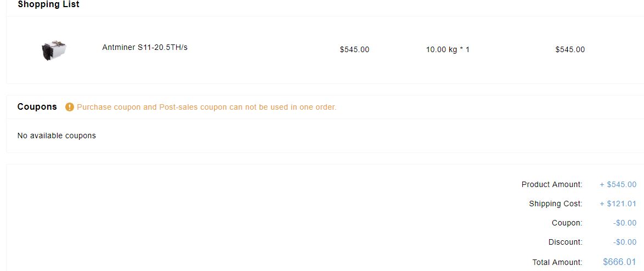The image size is (644, 271).
Task: Click the Purchase coupon warning message text
Action: tap(207, 107)
